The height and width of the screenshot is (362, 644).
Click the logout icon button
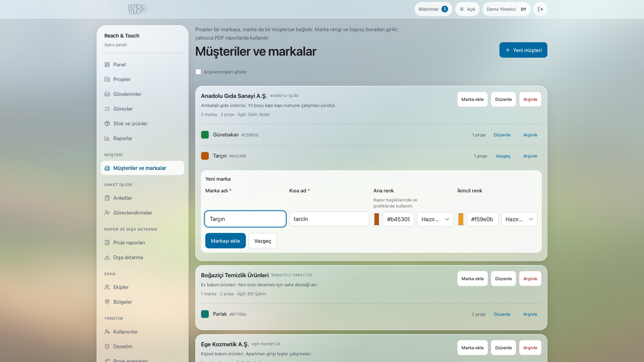[x=540, y=9]
